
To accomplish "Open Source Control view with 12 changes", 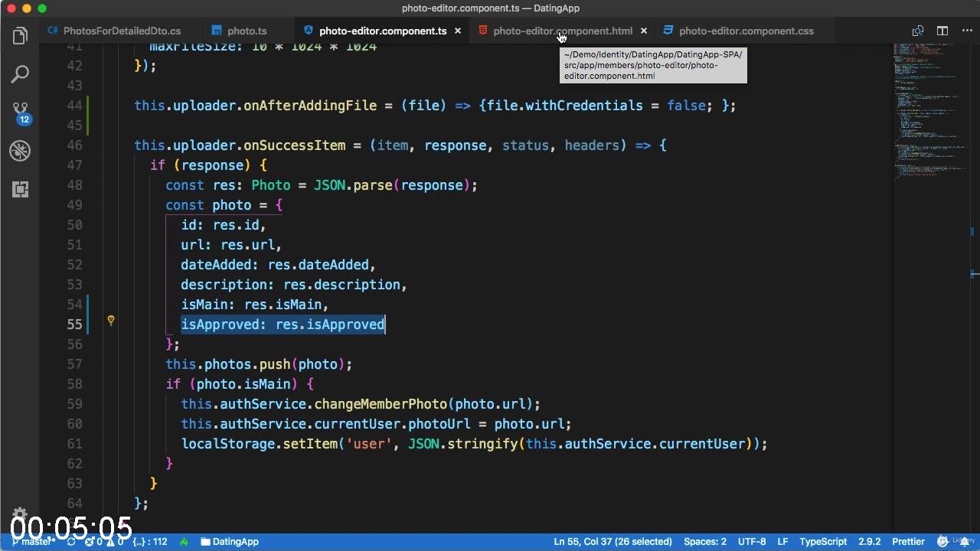I will click(x=20, y=112).
